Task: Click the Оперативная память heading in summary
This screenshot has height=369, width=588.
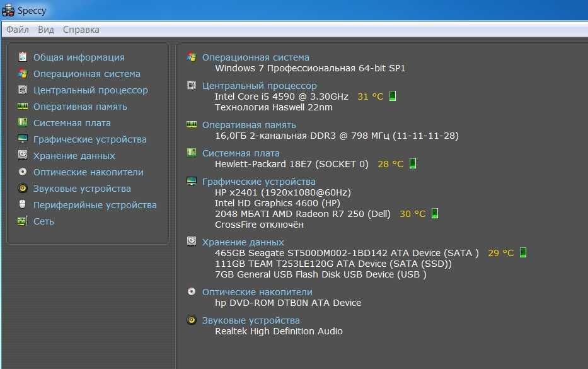Action: [x=249, y=125]
